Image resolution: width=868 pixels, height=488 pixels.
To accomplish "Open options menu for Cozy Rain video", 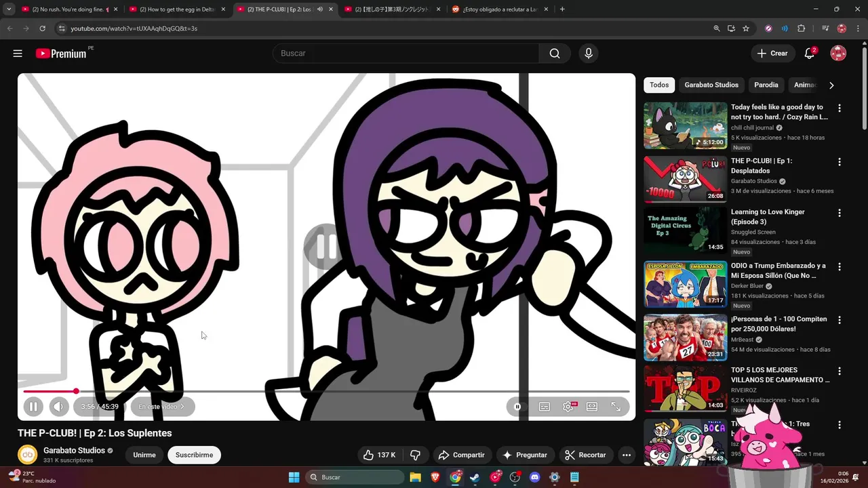I will point(840,108).
